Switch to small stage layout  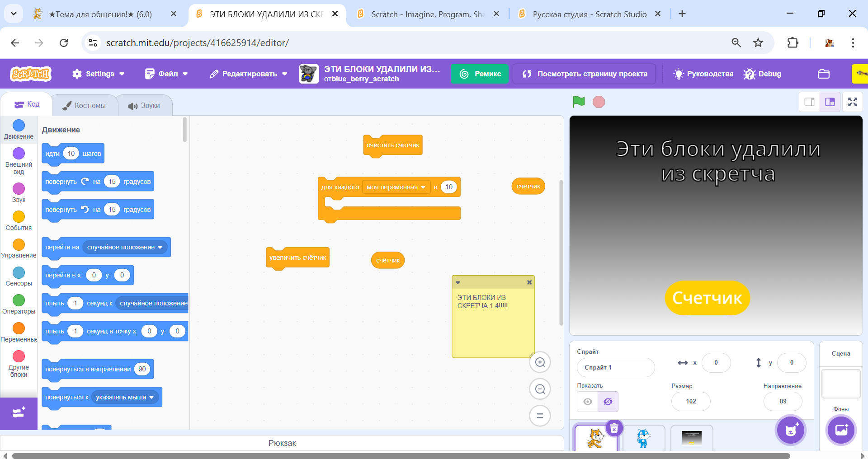809,102
